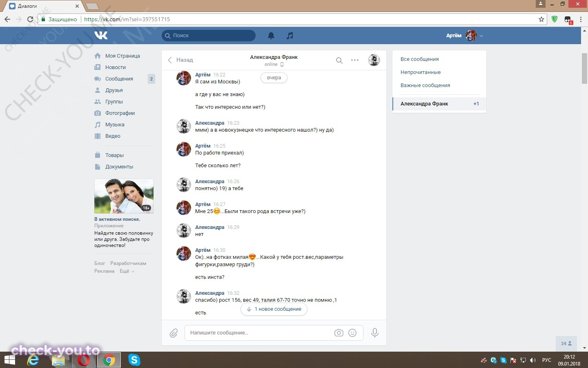The image size is (588, 368).
Task: Open Opera browser from taskbar
Action: point(84,360)
